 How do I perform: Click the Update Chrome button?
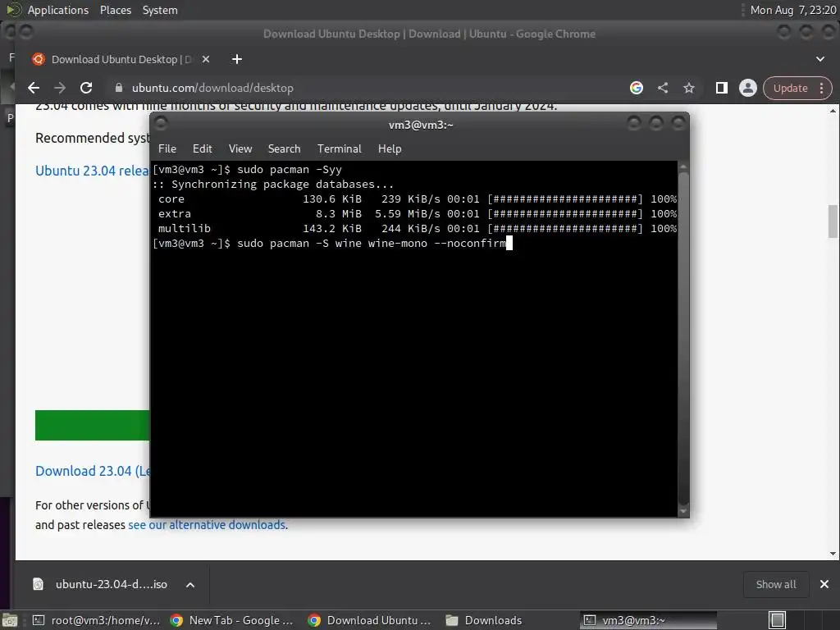click(790, 89)
